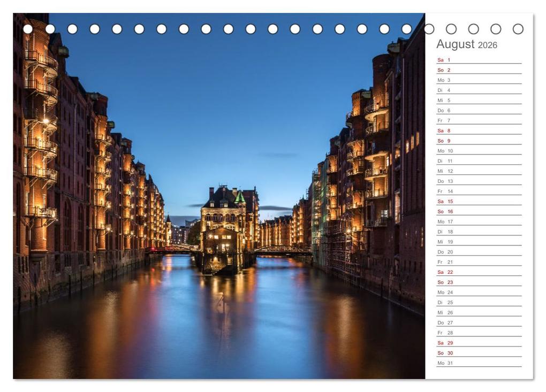Viewport: 546px width, 392px height.
Task: Select the date row Fr 28
Action: click(479, 332)
